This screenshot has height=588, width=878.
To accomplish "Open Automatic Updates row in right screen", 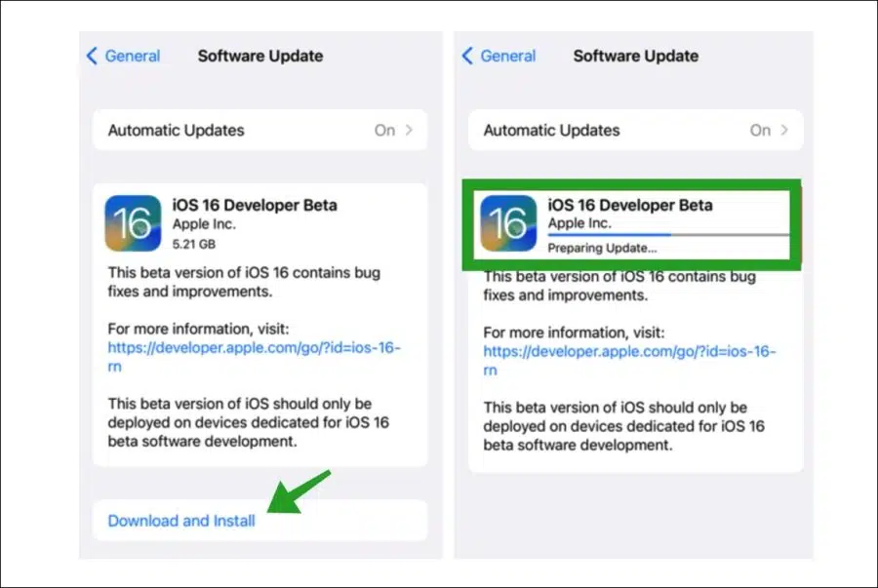I will coord(635,130).
